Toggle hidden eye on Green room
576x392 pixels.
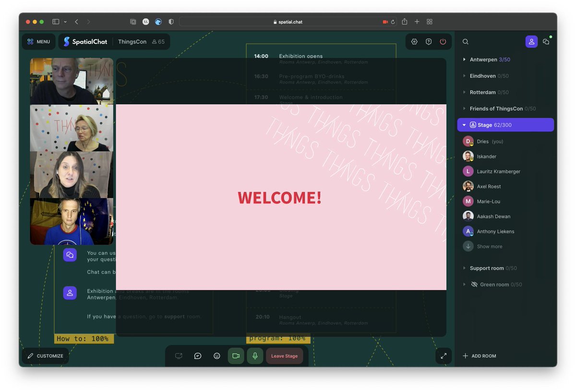point(474,285)
